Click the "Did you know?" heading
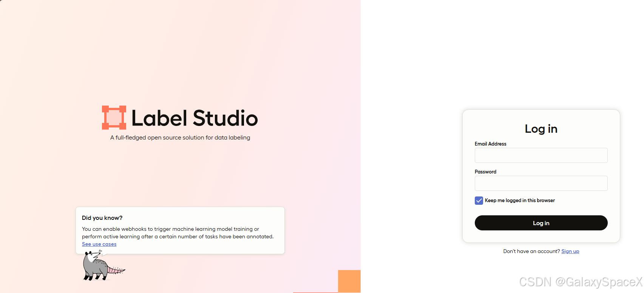 click(102, 218)
